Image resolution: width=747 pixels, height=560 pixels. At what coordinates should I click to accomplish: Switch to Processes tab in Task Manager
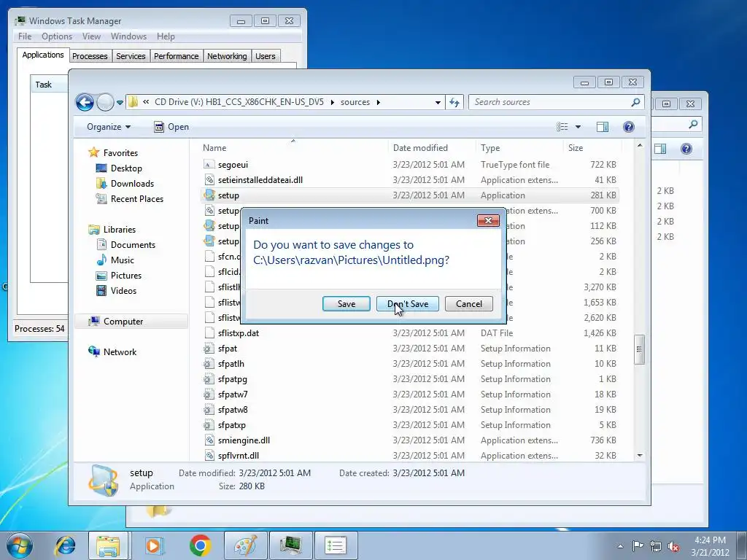pos(90,56)
